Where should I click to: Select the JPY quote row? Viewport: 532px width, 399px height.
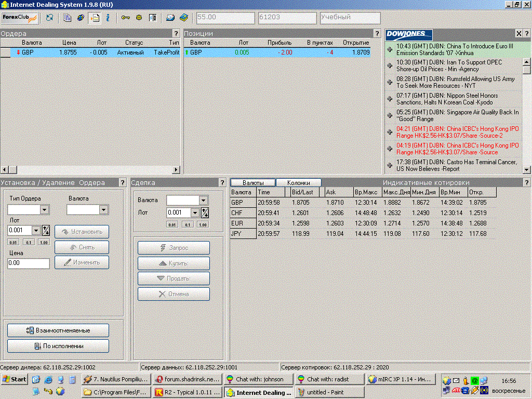pyautogui.click(x=363, y=234)
